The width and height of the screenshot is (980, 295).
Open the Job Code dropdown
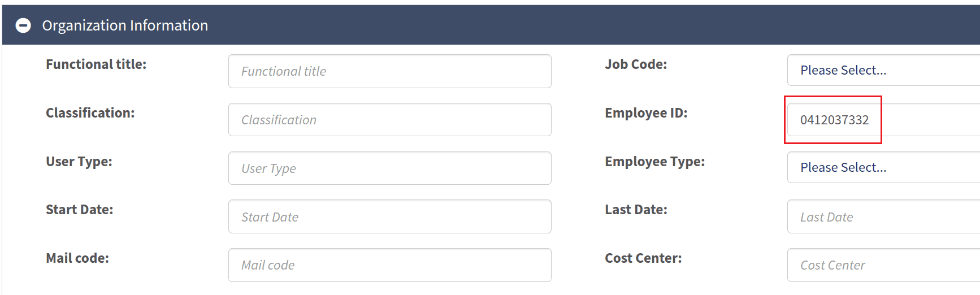tap(883, 70)
